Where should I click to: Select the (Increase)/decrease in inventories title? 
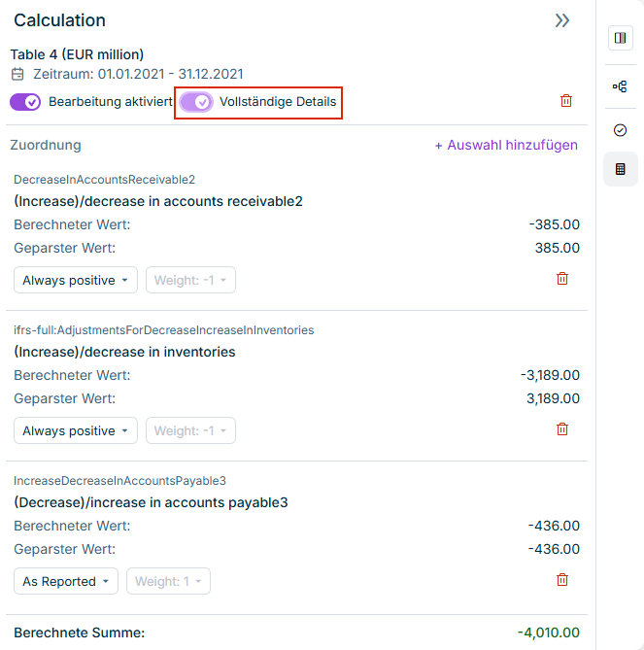click(x=124, y=352)
